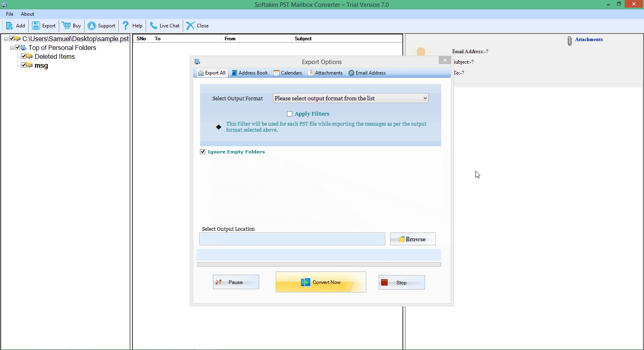Select the Deleted Items folder label
Viewport: 644px width, 350px height.
click(x=55, y=56)
